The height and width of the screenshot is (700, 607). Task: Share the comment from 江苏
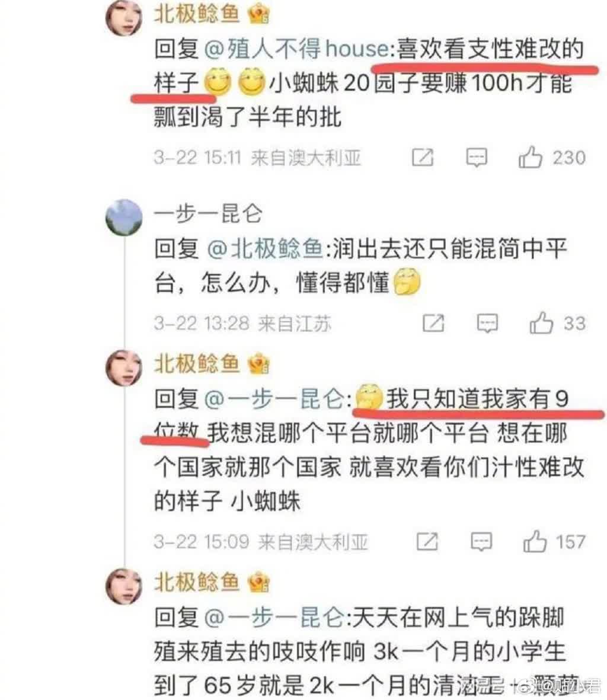pyautogui.click(x=433, y=323)
